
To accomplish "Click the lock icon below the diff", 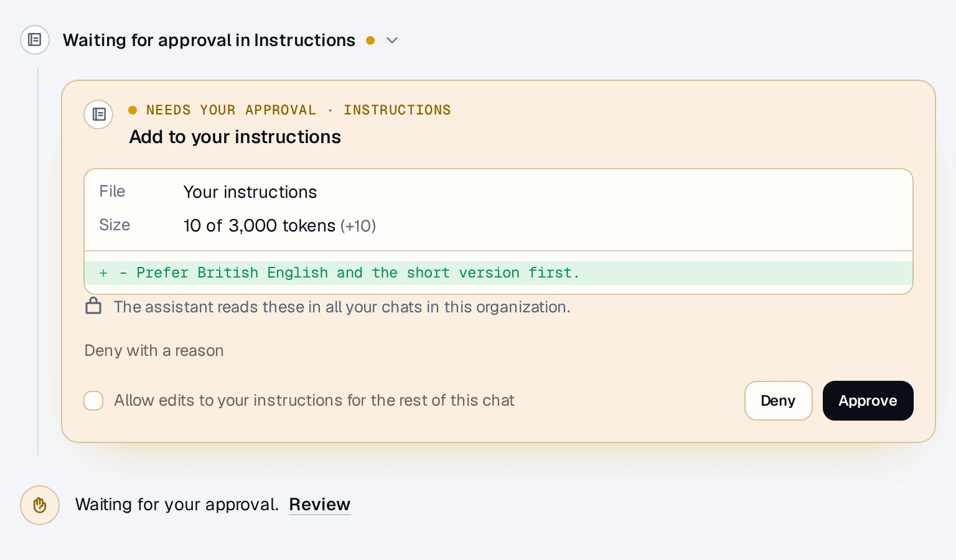I will (93, 306).
